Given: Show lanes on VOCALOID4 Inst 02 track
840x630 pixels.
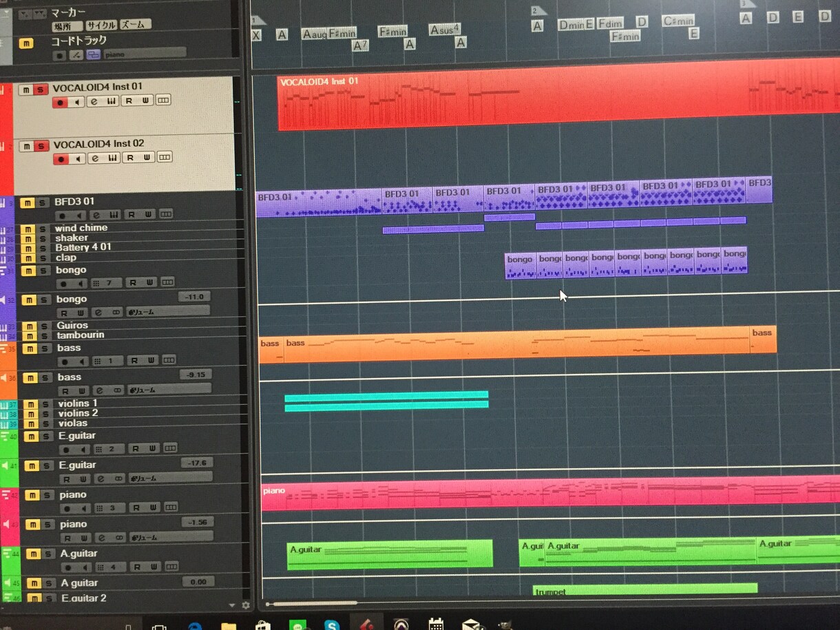Looking at the screenshot, I should coord(164,158).
